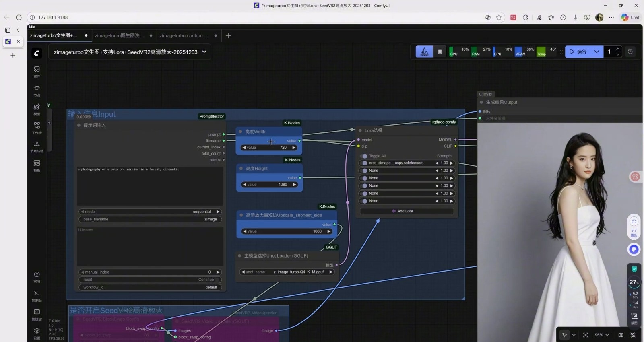Viewport: 644px width, 342px height.
Task: Click the Width value 720 slider
Action: click(269, 148)
